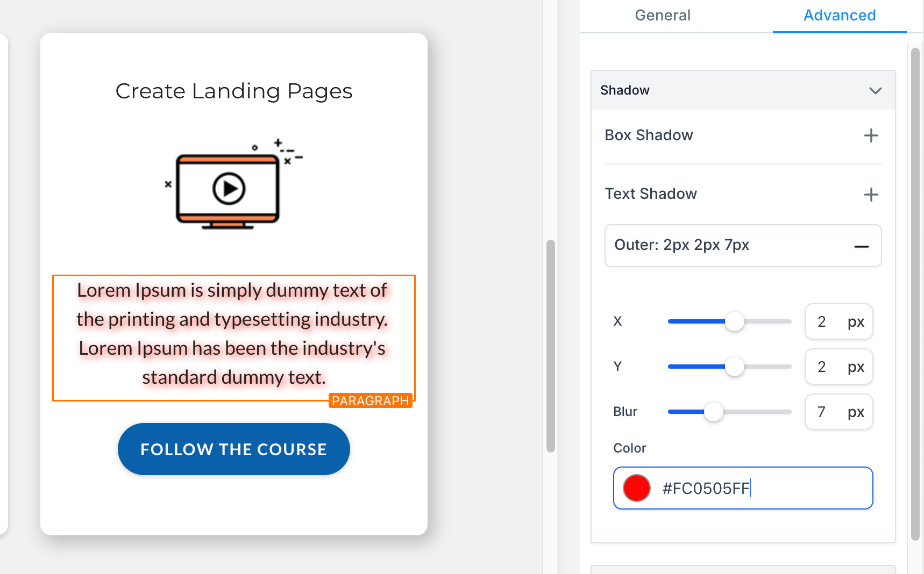924x574 pixels.
Task: Adjust the Blur slider handle
Action: (x=714, y=412)
